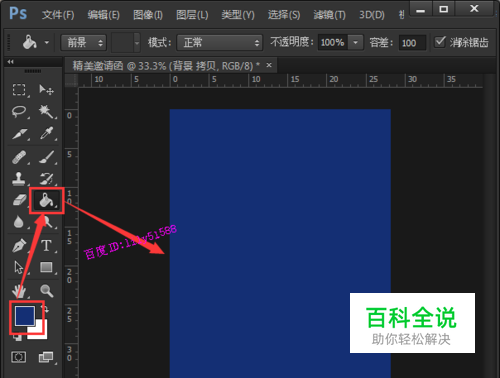Choose the Lasso tool
Image resolution: width=500 pixels, height=378 pixels.
[19, 111]
